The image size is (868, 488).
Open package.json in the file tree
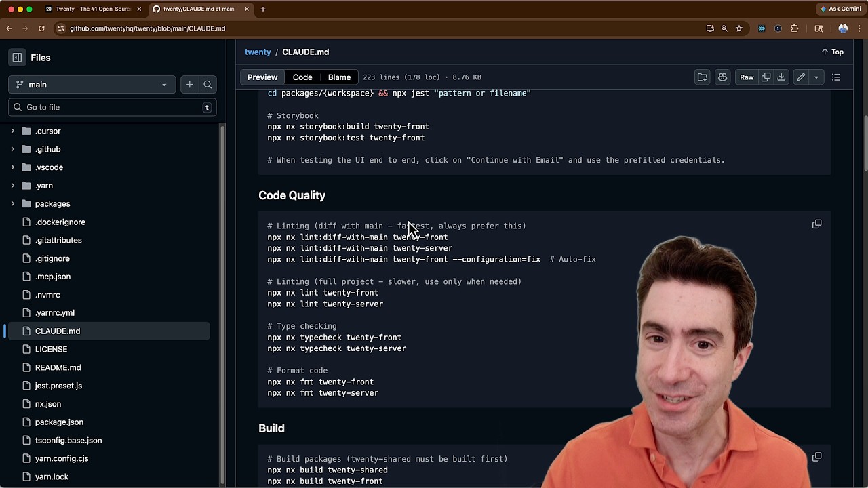pyautogui.click(x=59, y=422)
